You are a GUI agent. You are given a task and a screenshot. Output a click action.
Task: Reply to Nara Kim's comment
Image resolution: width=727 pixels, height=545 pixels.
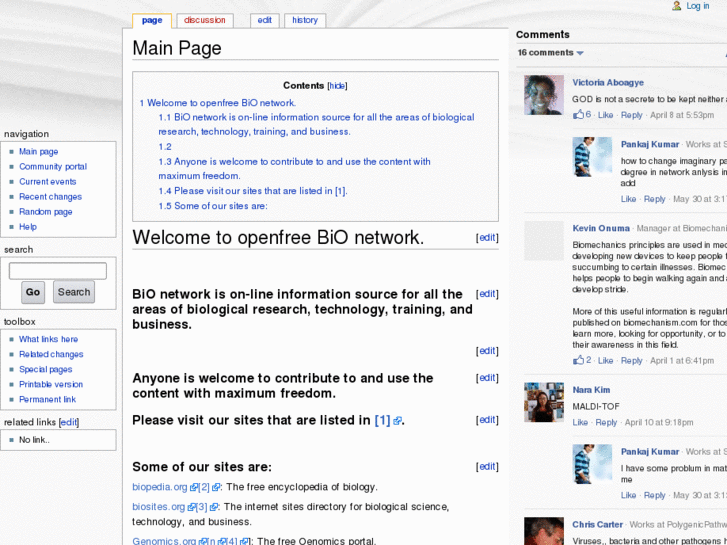pyautogui.click(x=606, y=423)
